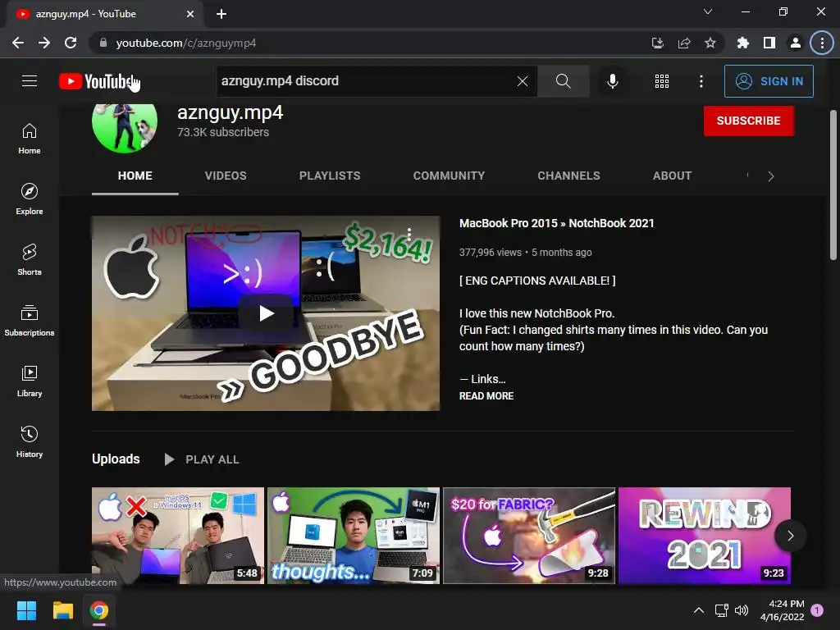Open Explore in sidebar

(x=30, y=199)
